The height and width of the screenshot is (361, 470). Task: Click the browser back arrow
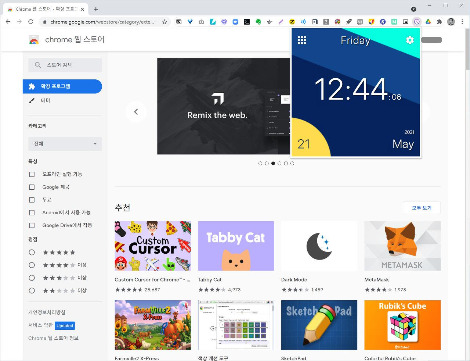(8, 22)
